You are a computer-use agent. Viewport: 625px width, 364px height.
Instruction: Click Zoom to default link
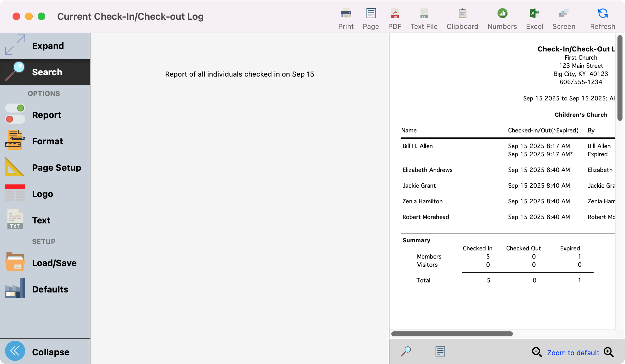pos(573,352)
